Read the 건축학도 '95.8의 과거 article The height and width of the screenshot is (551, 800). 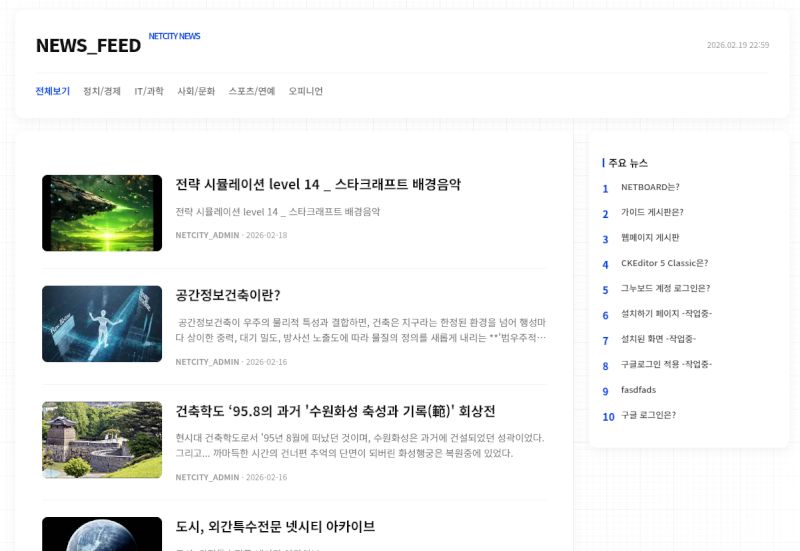[x=335, y=411]
